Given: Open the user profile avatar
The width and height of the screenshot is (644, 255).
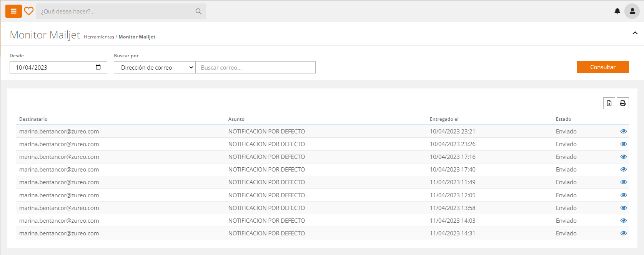Looking at the screenshot, I should pos(632,11).
